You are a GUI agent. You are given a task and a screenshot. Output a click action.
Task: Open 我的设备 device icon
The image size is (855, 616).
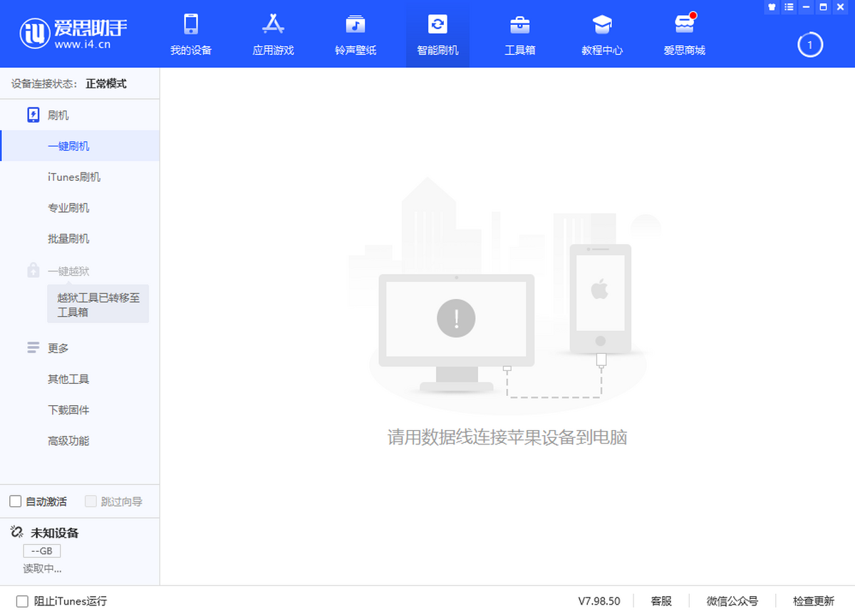[191, 25]
